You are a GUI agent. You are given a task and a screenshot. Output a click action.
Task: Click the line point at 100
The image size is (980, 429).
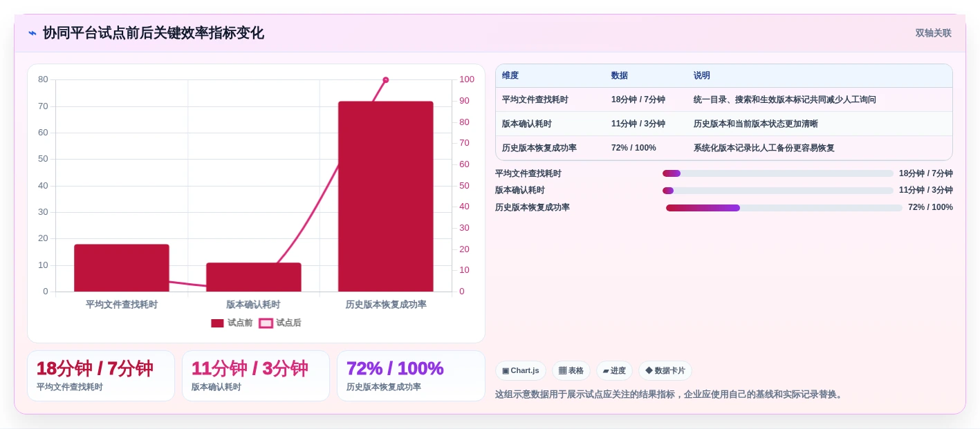[x=385, y=80]
